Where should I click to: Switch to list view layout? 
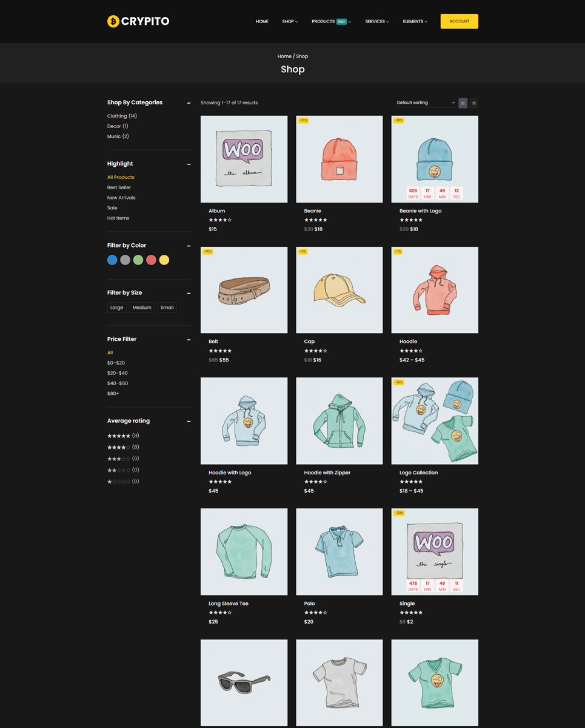coord(474,103)
